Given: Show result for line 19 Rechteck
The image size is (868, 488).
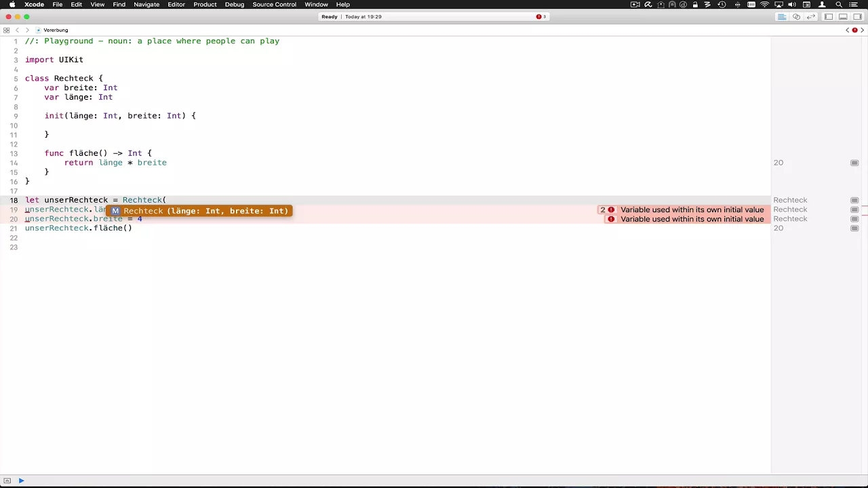Looking at the screenshot, I should click(x=854, y=209).
